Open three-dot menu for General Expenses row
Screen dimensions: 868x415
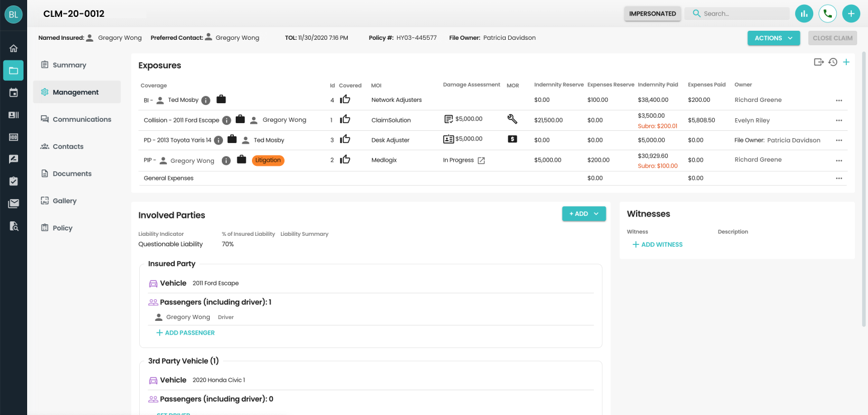click(x=838, y=179)
